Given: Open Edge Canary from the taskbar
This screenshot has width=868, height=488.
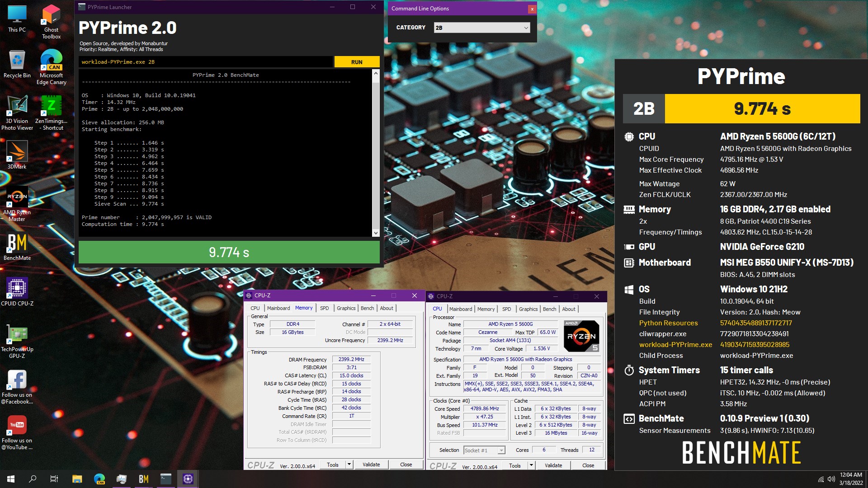Looking at the screenshot, I should pos(99,479).
